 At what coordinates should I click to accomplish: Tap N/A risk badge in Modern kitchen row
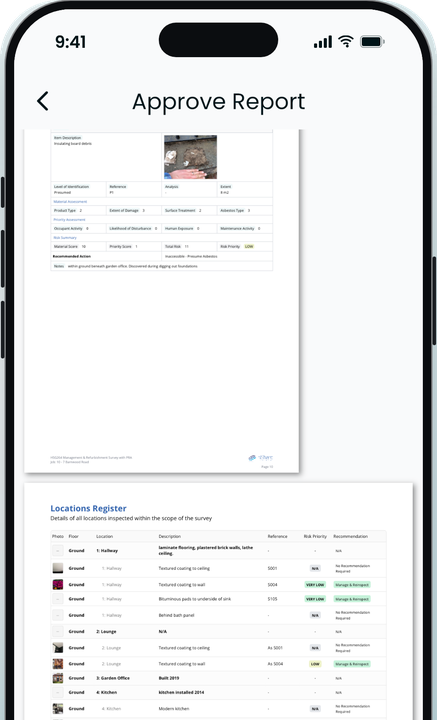click(315, 709)
